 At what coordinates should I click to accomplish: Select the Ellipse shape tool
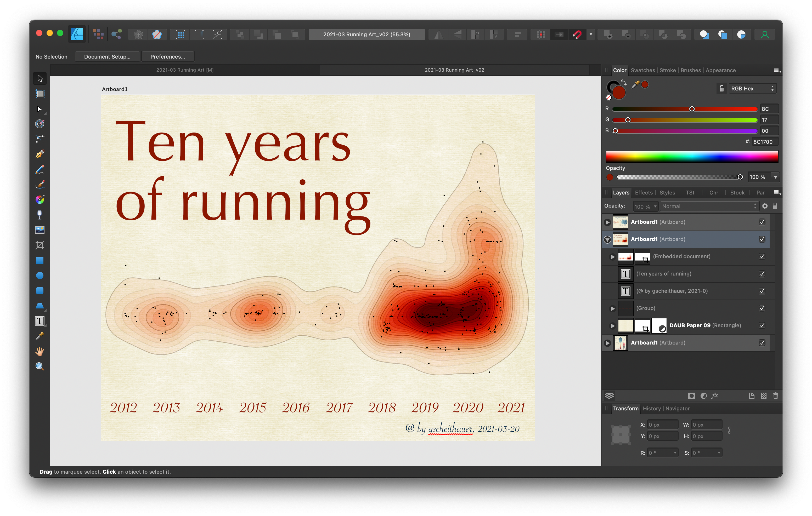point(40,275)
